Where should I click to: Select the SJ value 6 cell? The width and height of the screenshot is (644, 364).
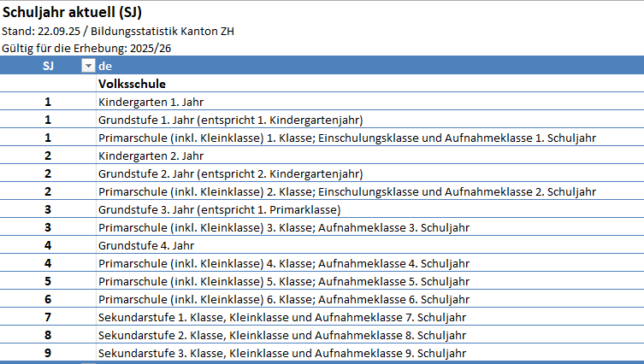click(x=48, y=299)
